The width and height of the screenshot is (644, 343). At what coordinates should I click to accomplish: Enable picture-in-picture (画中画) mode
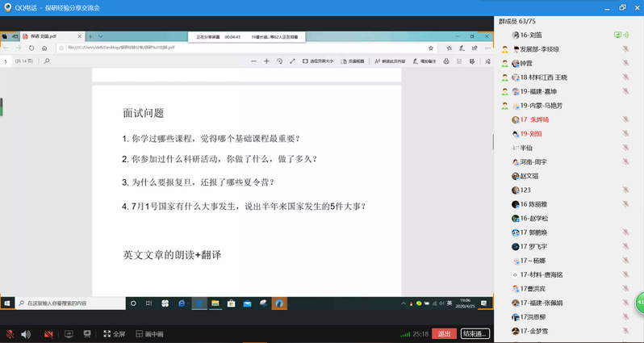pos(148,334)
